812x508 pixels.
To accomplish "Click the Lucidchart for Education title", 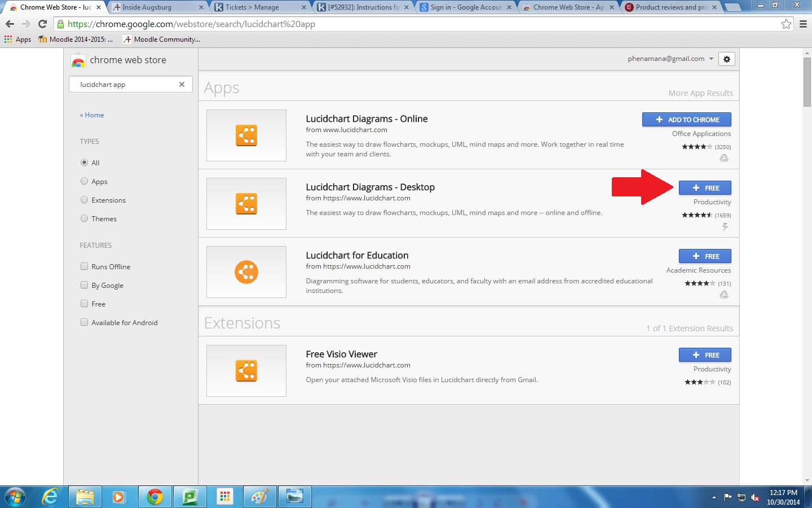I will (357, 255).
